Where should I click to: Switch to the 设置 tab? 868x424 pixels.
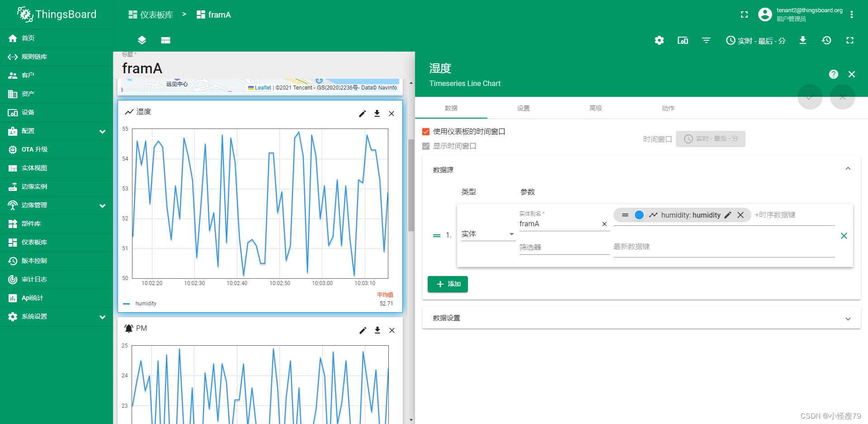tap(524, 108)
